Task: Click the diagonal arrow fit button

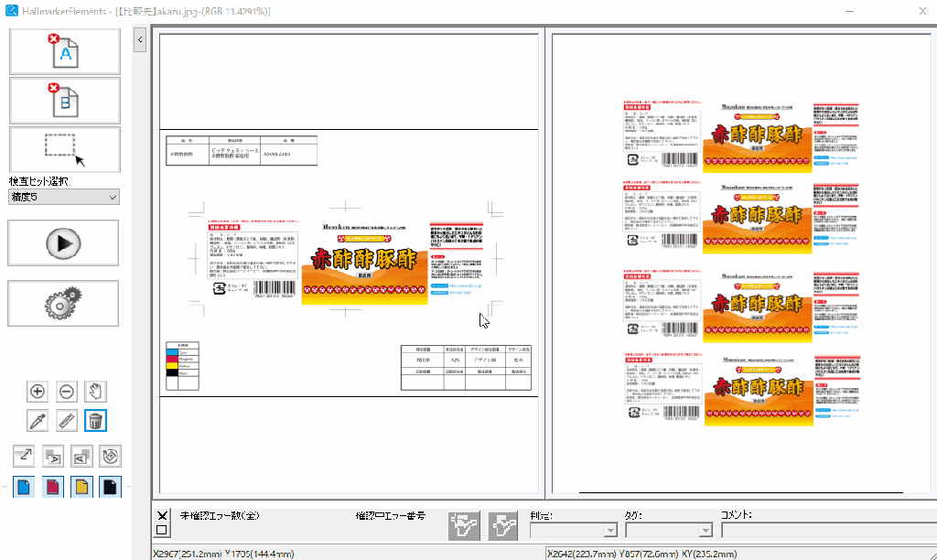Action: click(x=23, y=456)
